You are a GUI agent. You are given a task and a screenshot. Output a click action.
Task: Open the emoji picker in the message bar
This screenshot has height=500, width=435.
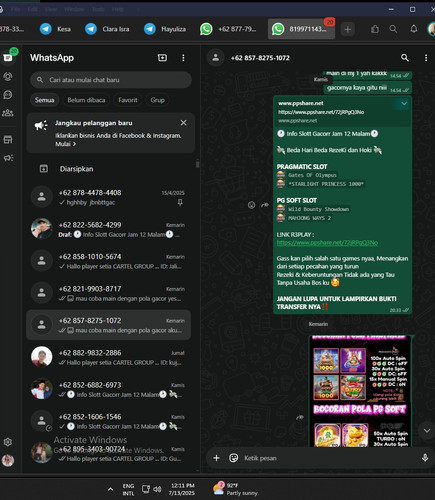pyautogui.click(x=233, y=458)
